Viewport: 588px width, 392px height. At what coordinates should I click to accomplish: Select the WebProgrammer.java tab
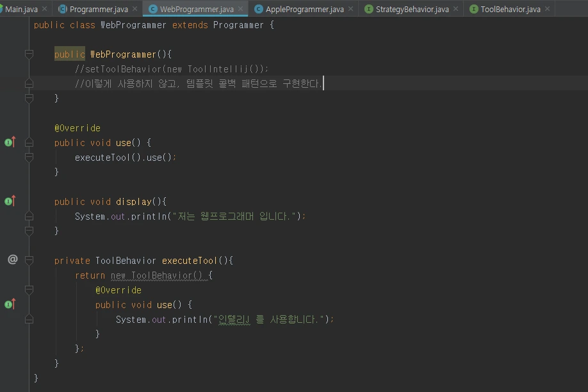pos(197,9)
